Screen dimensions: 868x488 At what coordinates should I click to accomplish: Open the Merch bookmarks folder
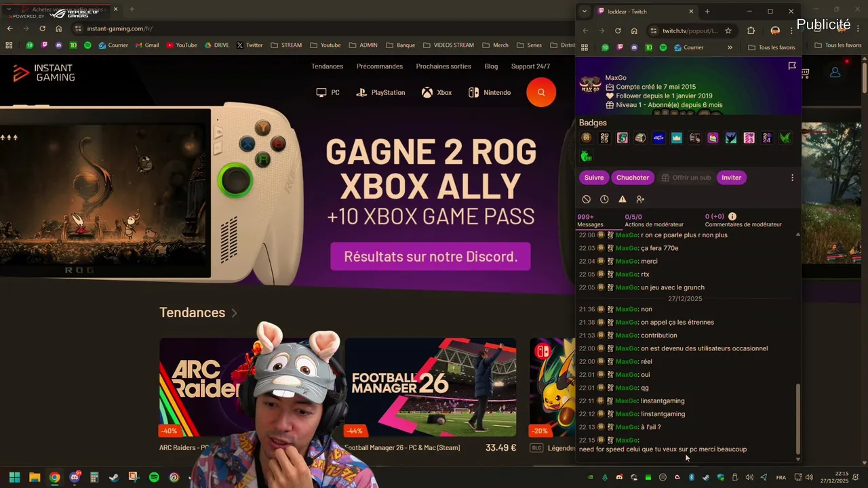click(496, 45)
